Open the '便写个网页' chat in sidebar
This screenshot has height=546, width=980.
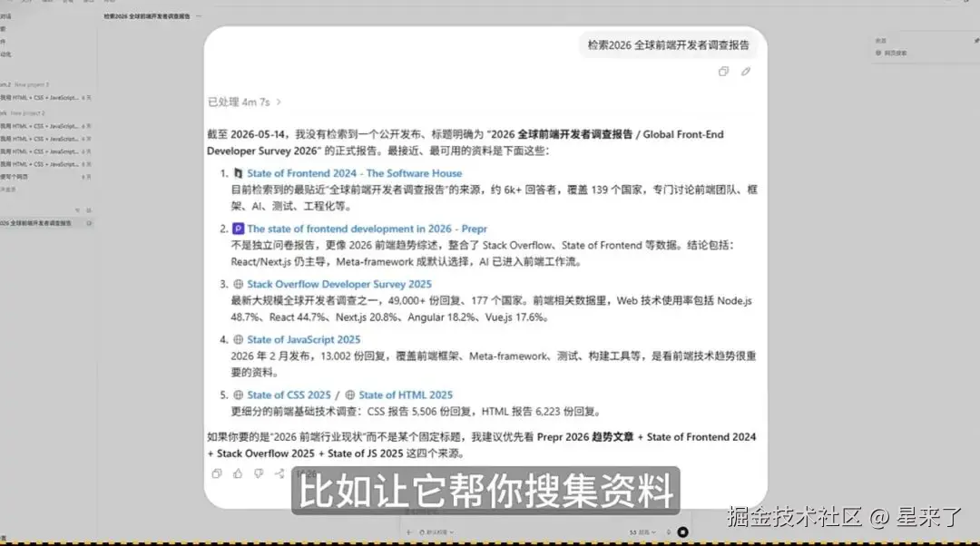46,177
